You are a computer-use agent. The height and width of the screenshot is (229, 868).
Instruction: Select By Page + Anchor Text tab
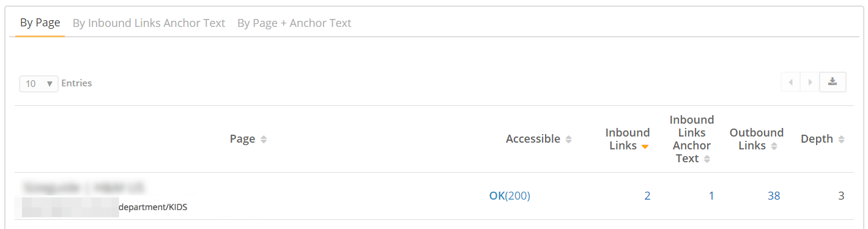[294, 23]
